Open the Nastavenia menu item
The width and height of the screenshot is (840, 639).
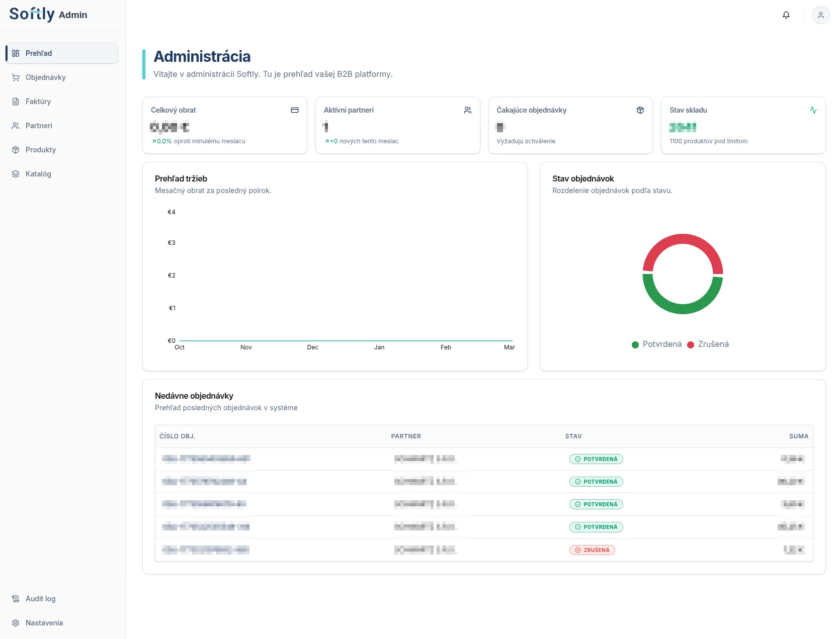[x=44, y=623]
